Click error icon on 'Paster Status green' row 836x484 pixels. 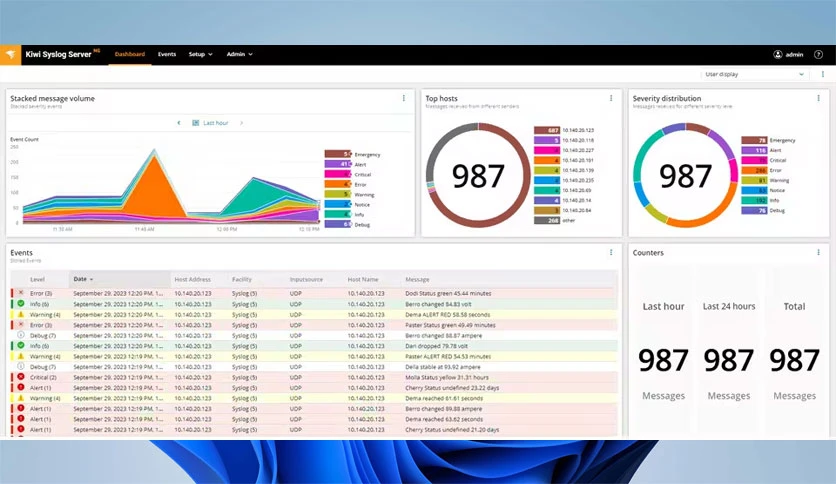(x=21, y=324)
